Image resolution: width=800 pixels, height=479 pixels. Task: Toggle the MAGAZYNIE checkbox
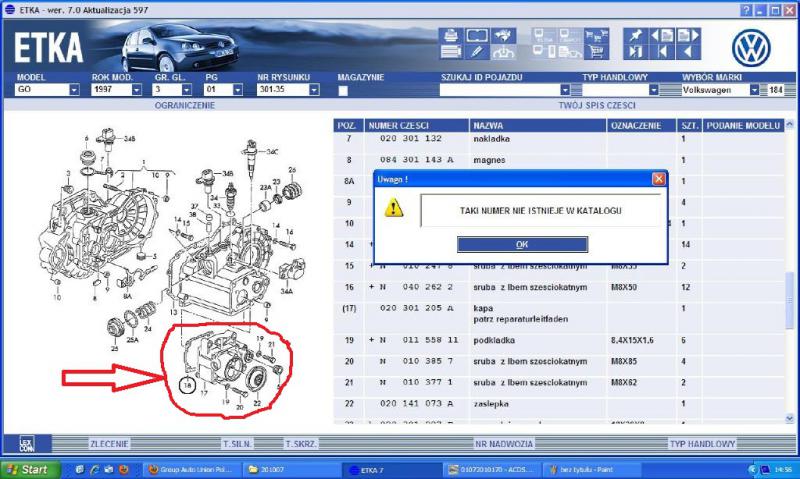(343, 91)
